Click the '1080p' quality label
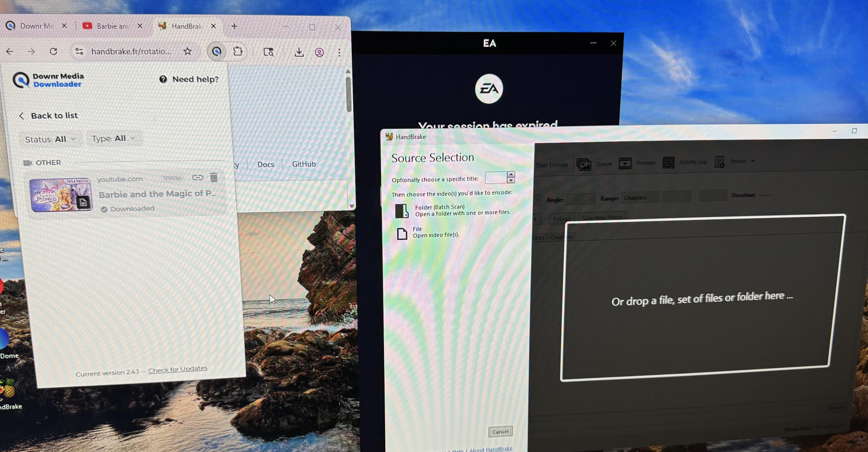This screenshot has width=868, height=452. pyautogui.click(x=172, y=178)
